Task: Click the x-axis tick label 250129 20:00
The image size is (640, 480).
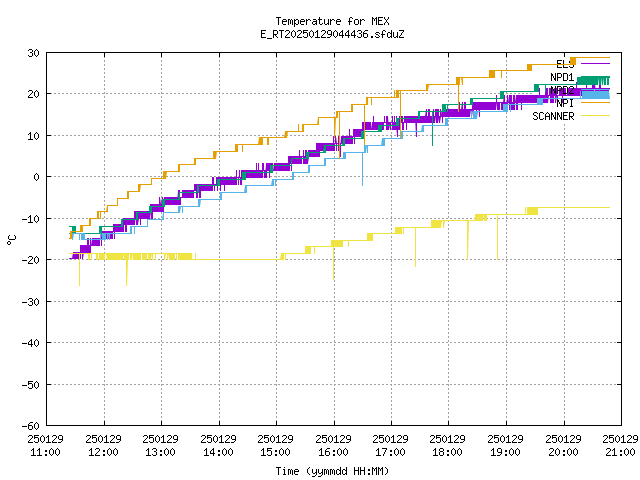Action: pos(564,446)
